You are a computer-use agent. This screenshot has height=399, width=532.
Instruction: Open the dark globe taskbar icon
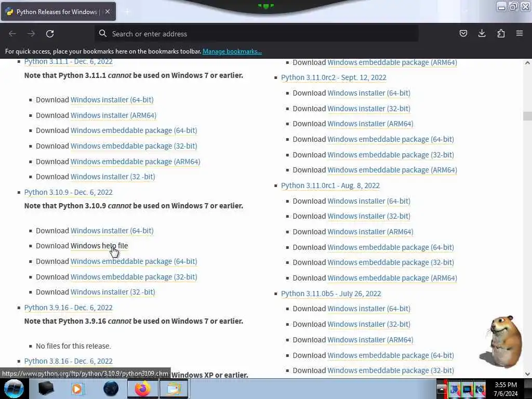111,389
